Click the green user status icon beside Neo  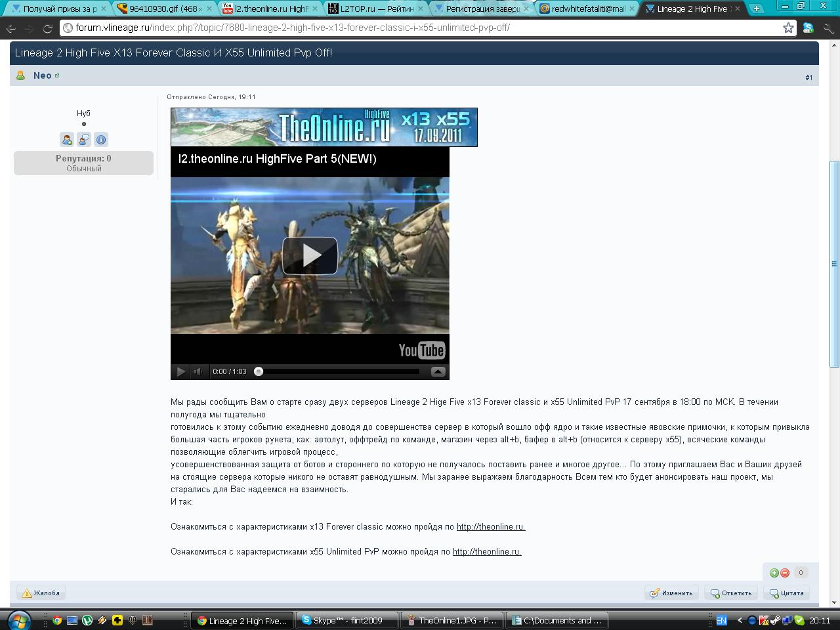click(21, 75)
